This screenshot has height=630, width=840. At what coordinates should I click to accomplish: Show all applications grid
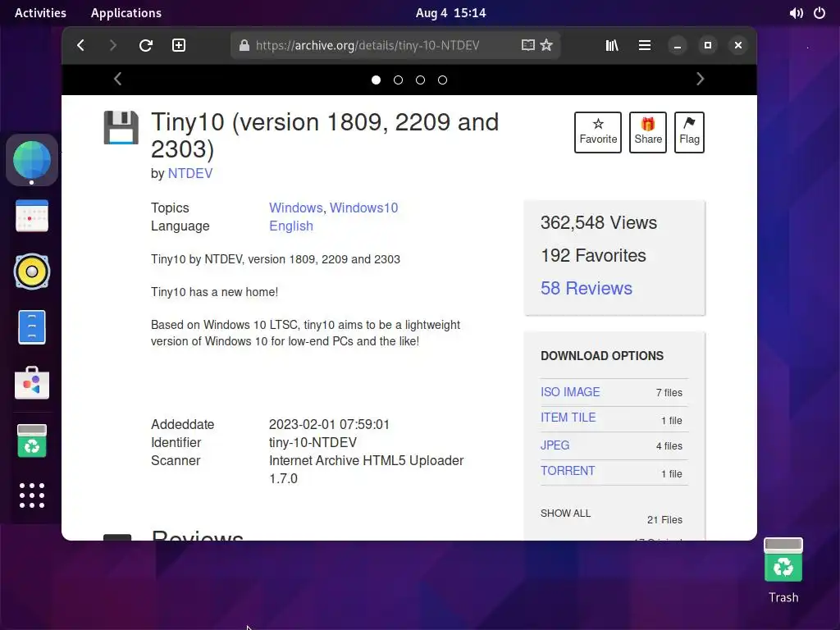point(32,495)
